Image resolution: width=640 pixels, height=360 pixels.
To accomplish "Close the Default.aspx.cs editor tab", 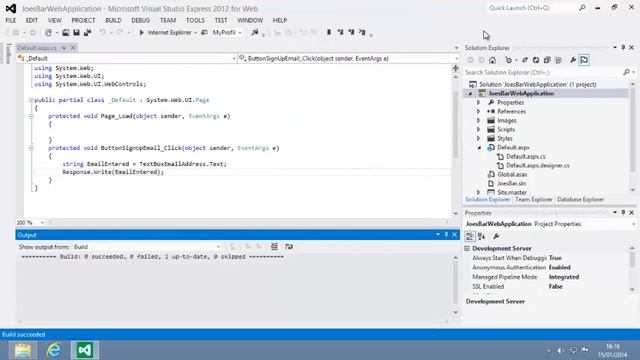I will click(x=73, y=48).
